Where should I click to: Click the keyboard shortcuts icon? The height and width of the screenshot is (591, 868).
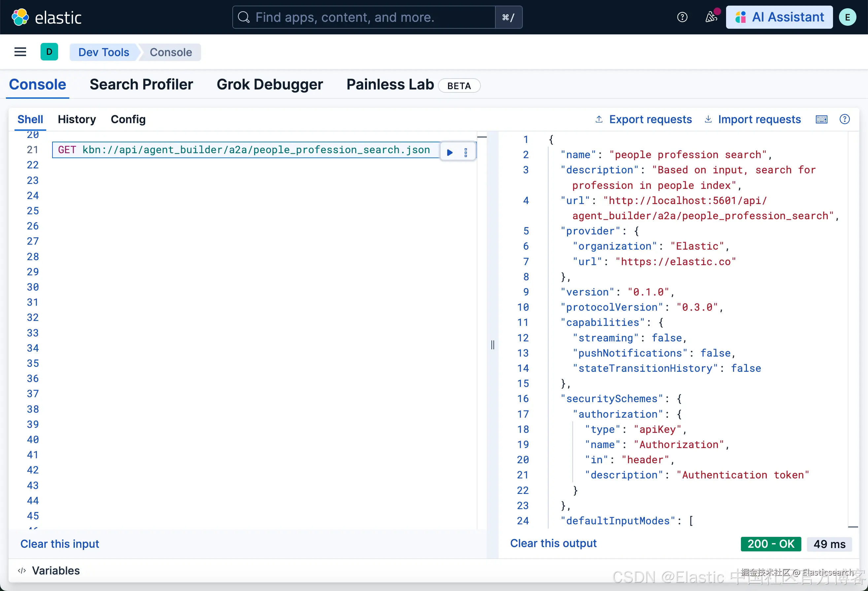(x=821, y=120)
